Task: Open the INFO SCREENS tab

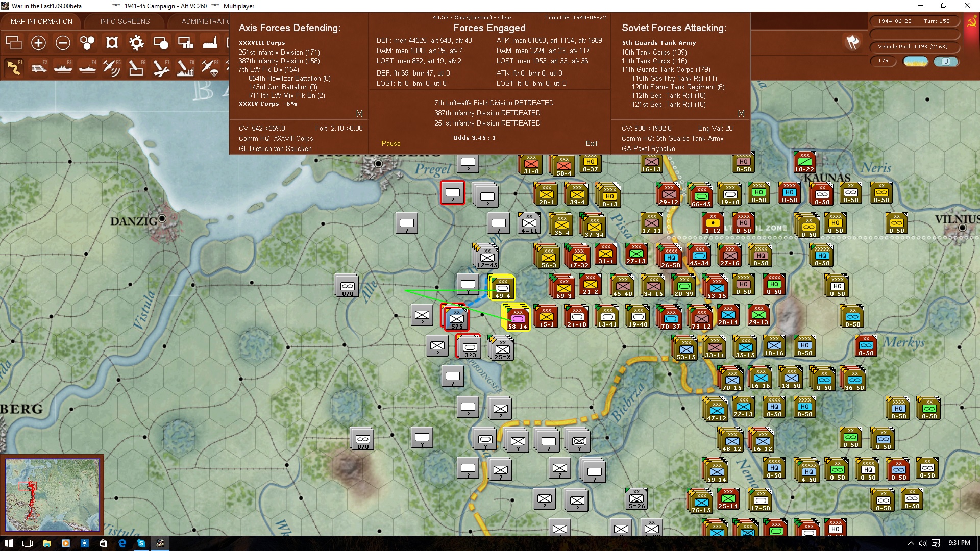Action: pos(125,21)
